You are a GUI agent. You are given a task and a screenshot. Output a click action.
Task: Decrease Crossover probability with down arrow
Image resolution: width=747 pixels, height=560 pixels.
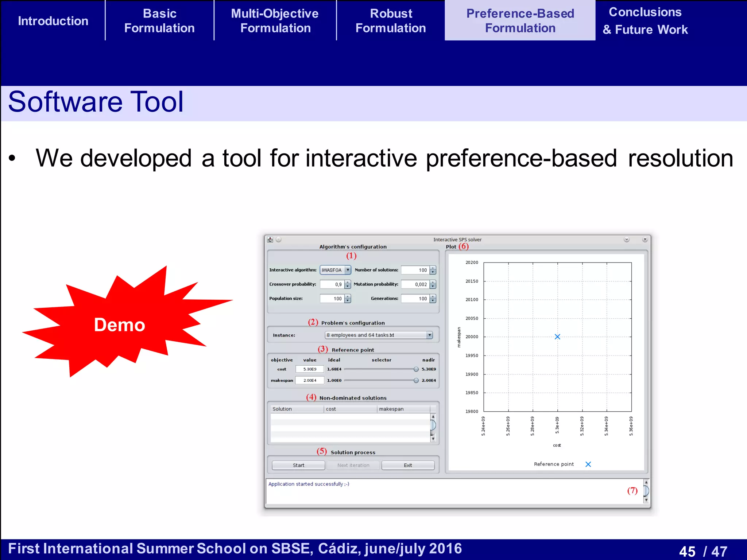click(348, 287)
